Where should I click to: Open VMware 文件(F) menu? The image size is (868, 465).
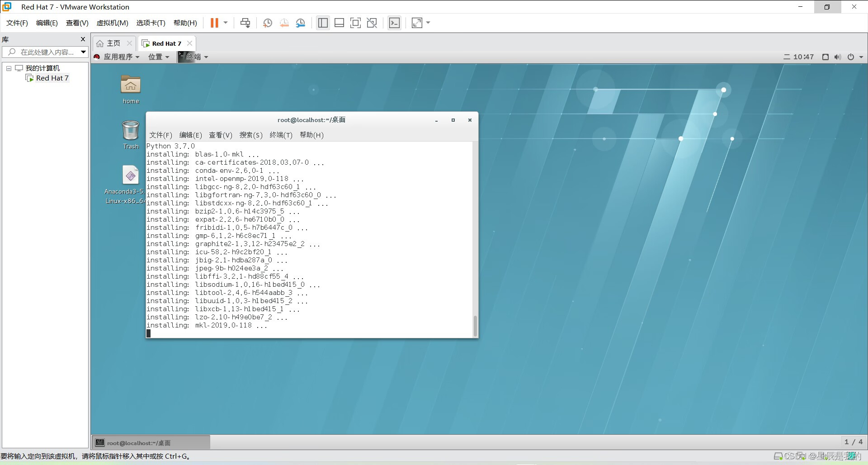coord(17,23)
